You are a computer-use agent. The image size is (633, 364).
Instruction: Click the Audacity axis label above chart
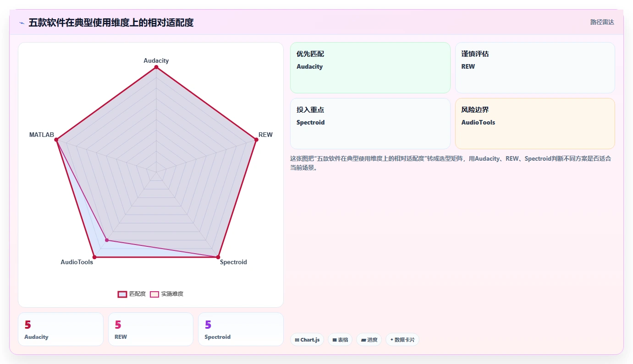[x=156, y=60]
